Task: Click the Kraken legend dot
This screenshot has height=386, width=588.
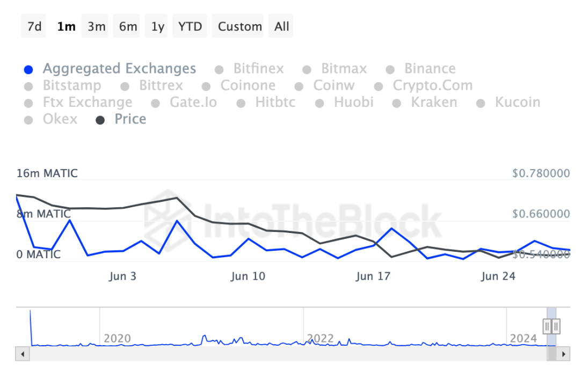Action: click(398, 103)
